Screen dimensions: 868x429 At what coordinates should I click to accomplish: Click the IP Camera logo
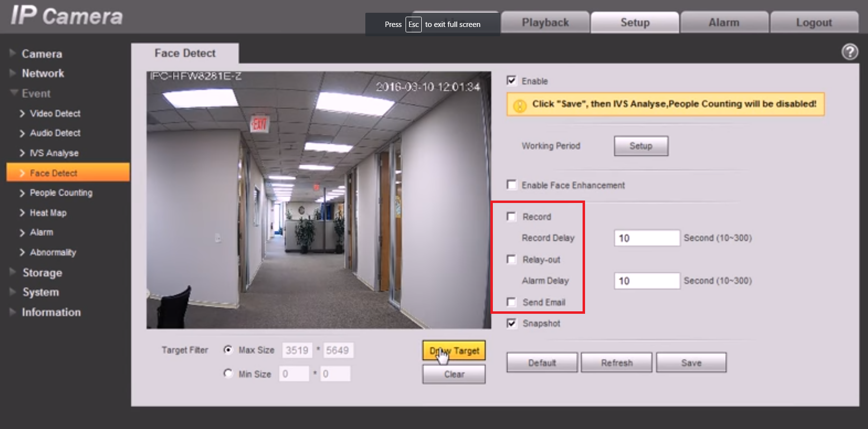click(67, 16)
